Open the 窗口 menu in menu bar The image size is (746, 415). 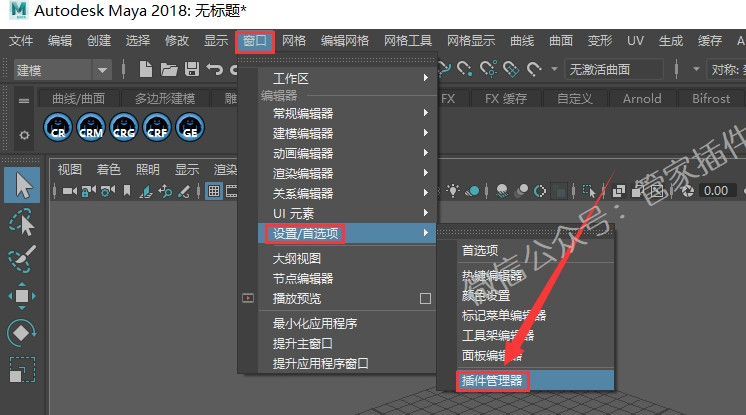point(255,41)
